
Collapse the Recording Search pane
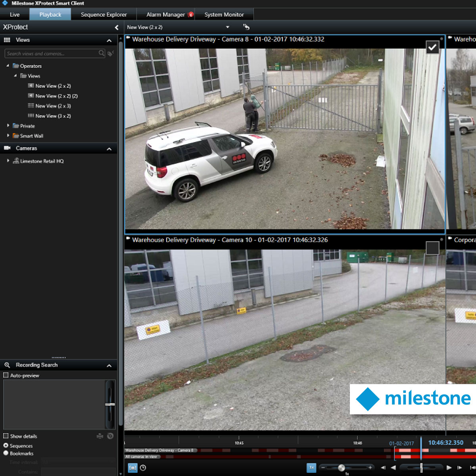(x=109, y=365)
